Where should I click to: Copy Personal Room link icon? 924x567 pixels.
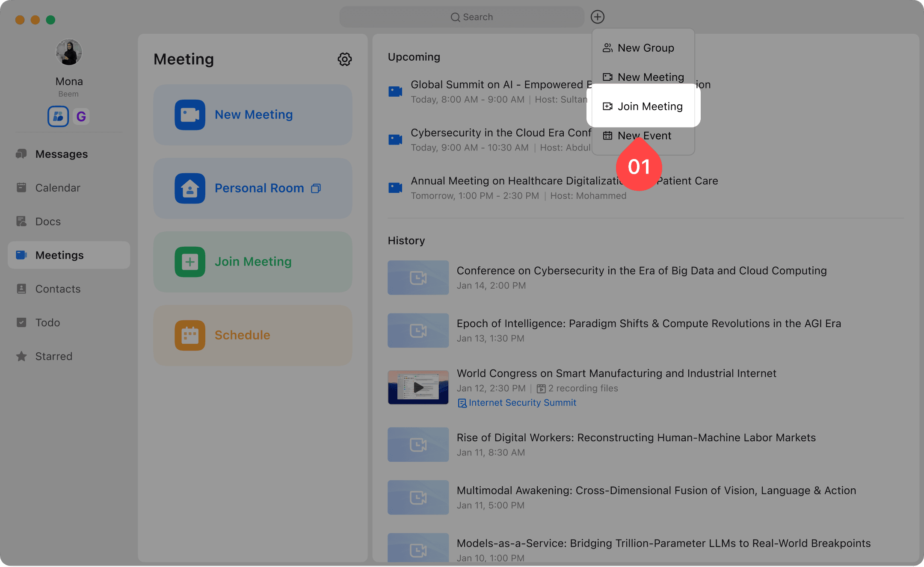click(x=316, y=189)
